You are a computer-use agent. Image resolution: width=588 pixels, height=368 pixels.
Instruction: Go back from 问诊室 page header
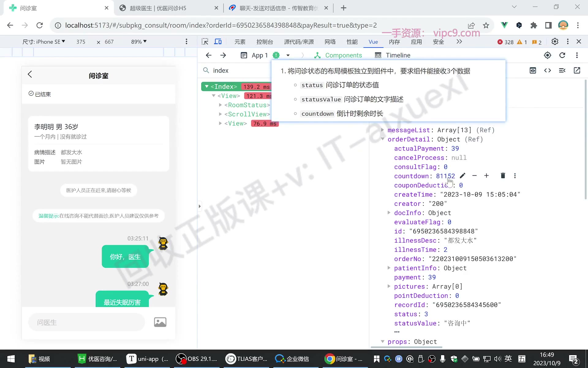[30, 74]
